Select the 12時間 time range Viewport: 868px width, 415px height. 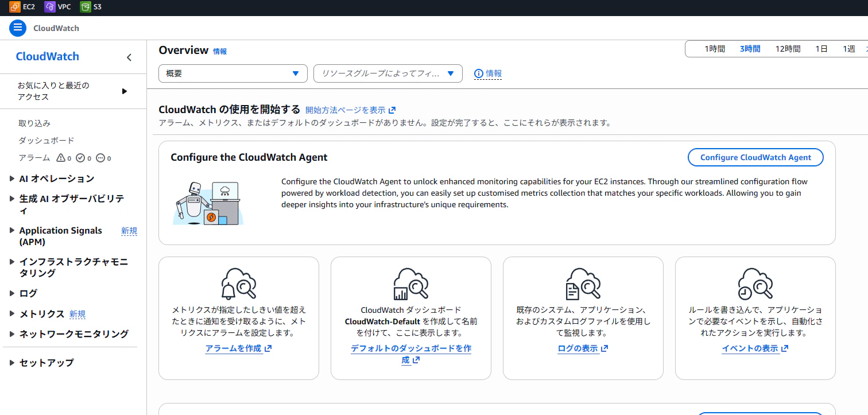pyautogui.click(x=788, y=49)
